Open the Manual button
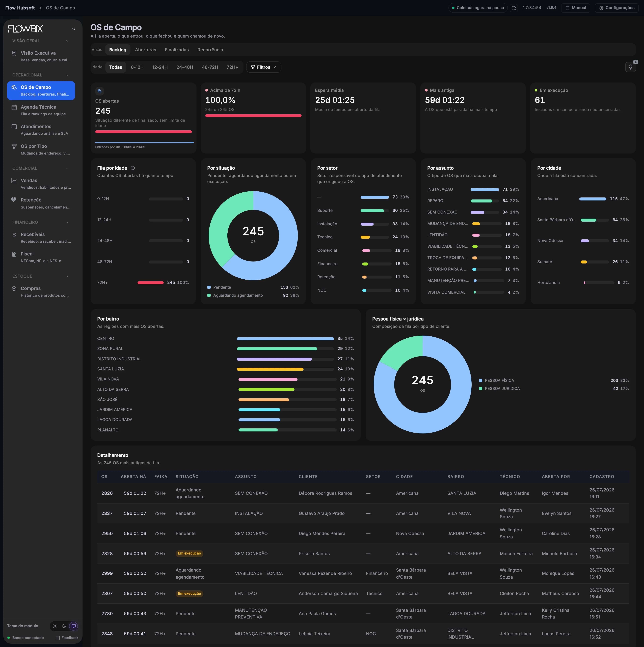 pos(576,8)
